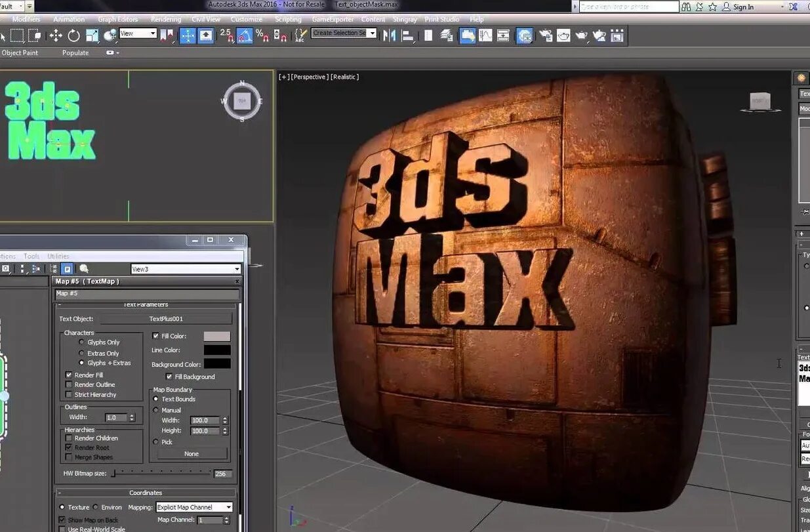This screenshot has height=532, width=810.
Task: Select the rectangular selection region tool
Action: click(x=18, y=35)
